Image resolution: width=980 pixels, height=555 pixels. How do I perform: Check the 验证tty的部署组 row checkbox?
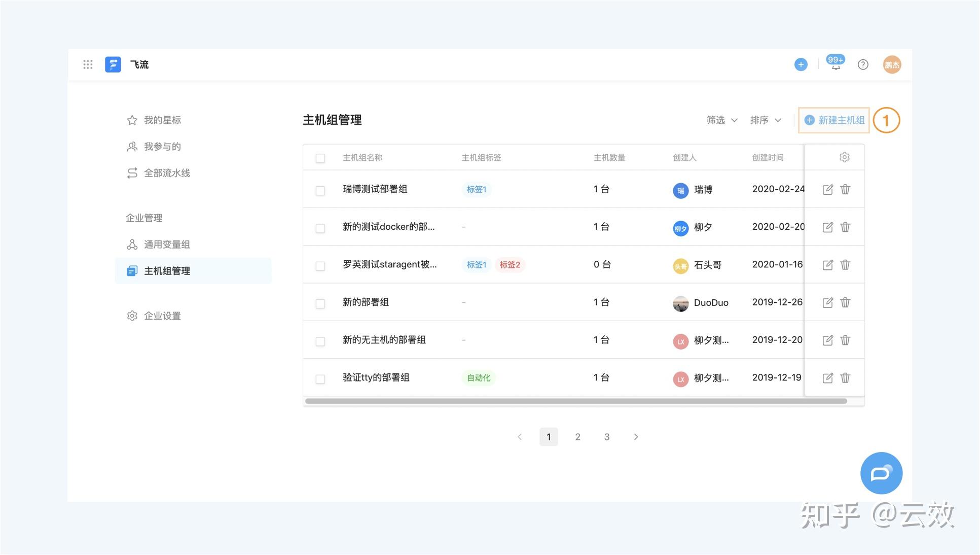(320, 379)
